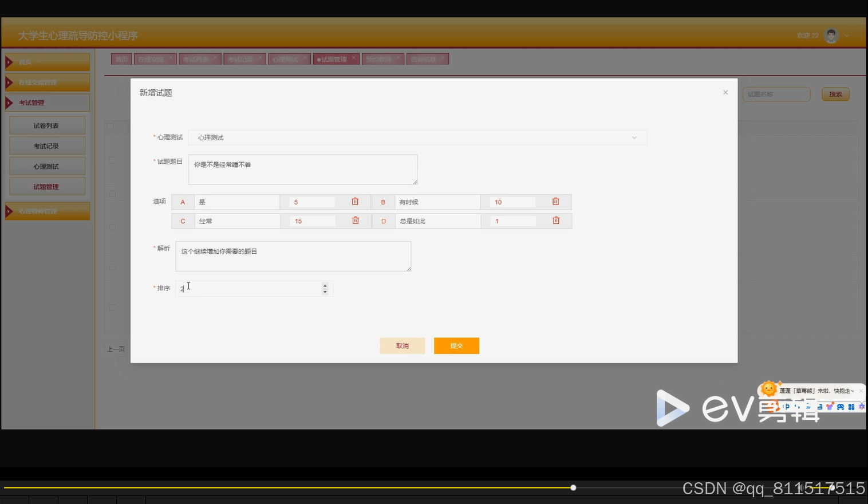Toggle the select-all checkbox in the table header
The width and height of the screenshot is (868, 504).
(111, 126)
